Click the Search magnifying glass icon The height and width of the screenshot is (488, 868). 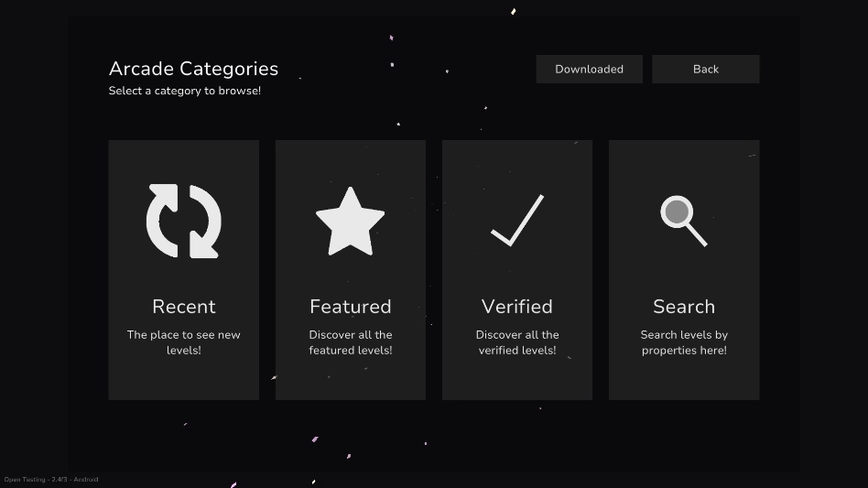(683, 221)
